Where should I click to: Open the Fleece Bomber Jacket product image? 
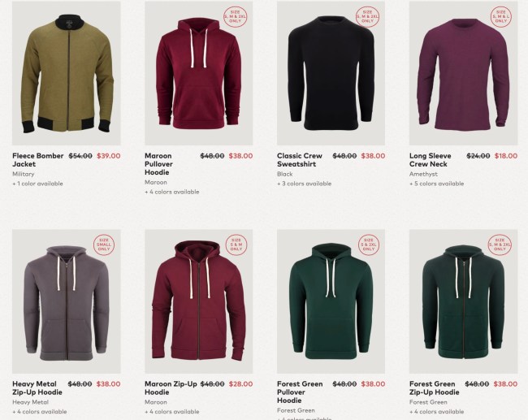(x=67, y=73)
